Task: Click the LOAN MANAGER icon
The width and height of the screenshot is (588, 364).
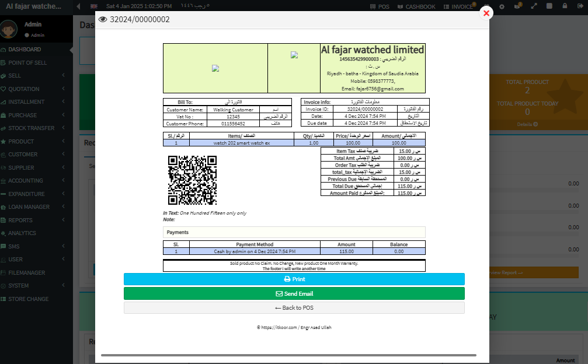Action: pyautogui.click(x=4, y=207)
